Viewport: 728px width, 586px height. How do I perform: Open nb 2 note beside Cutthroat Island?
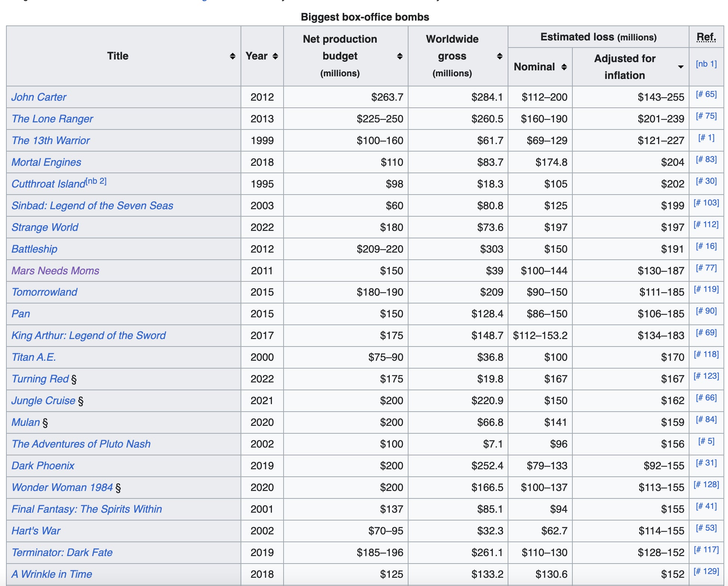point(96,181)
